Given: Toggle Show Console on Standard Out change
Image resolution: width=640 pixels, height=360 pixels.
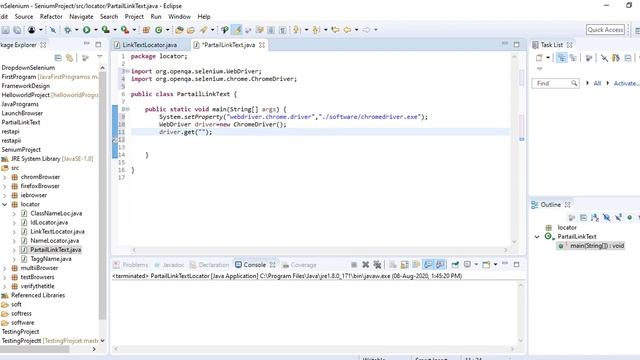Looking at the screenshot, I should pos(428,265).
